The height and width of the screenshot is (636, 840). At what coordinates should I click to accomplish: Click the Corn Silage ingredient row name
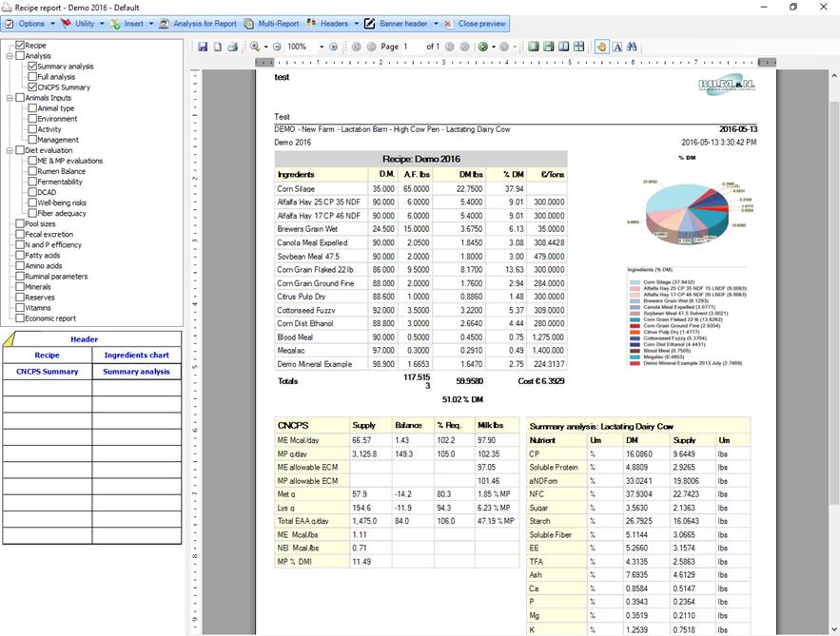(296, 188)
